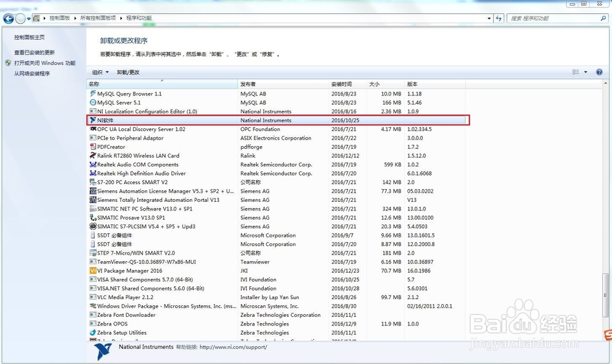Open the recent pages dropdown arrow
Image resolution: width=612 pixels, height=364 pixels.
point(29,18)
